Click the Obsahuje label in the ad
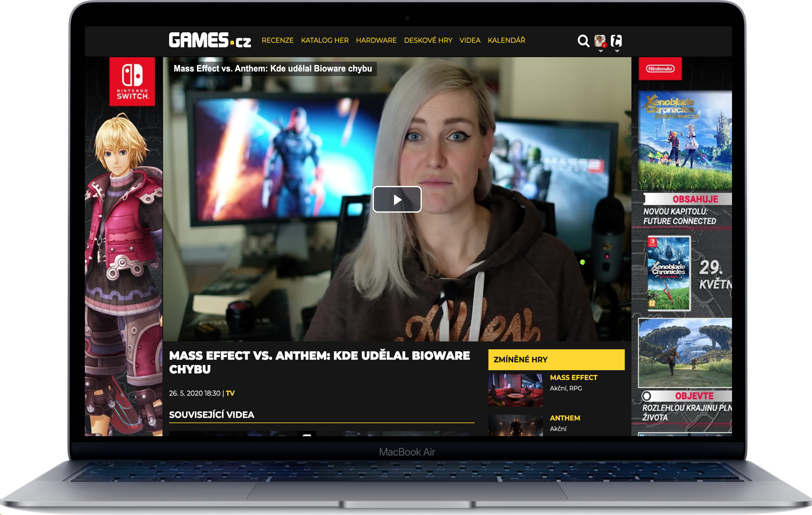The image size is (812, 515). (x=695, y=199)
